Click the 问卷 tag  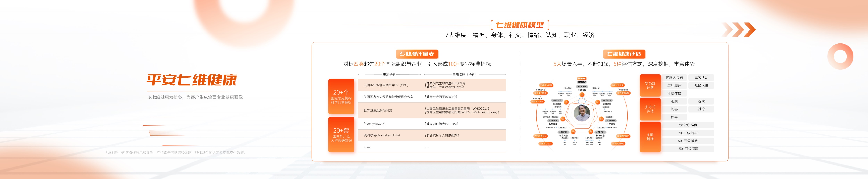coord(674,109)
